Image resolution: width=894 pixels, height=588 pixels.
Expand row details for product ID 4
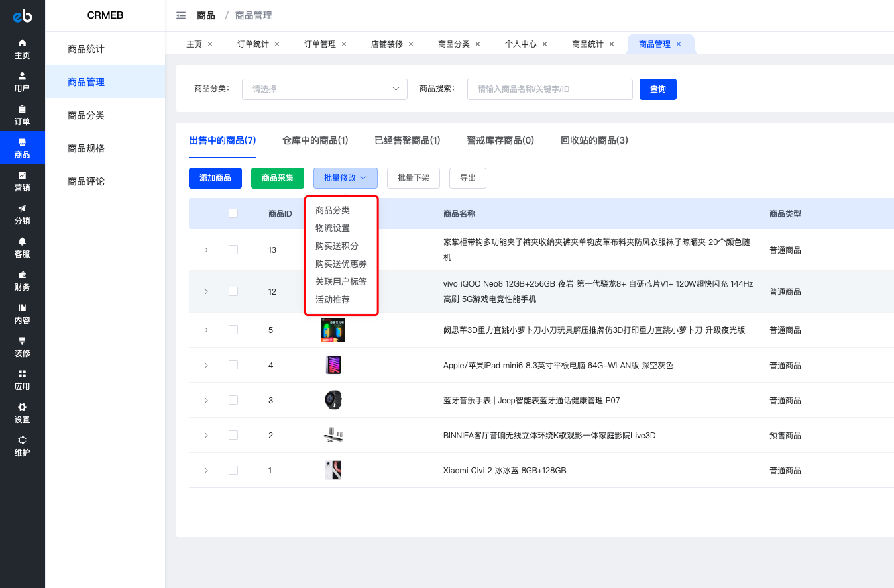206,365
